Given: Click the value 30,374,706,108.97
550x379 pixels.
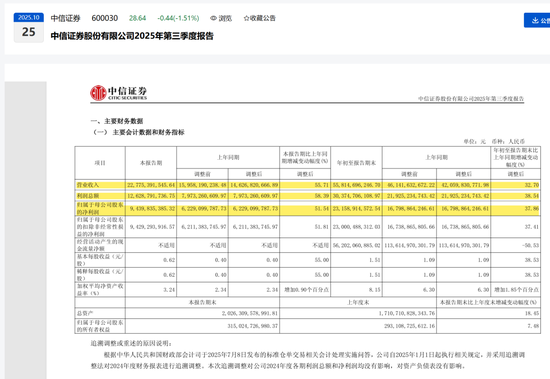Looking at the screenshot, I should [x=356, y=195].
